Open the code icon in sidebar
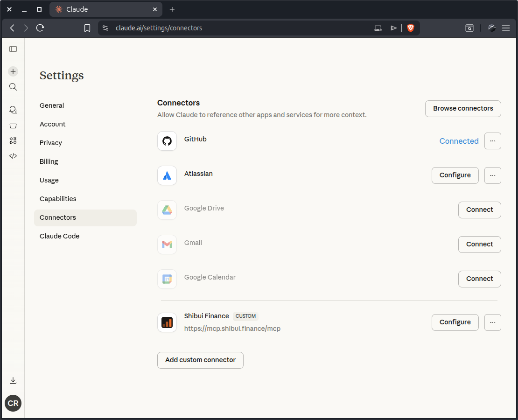 coord(13,156)
